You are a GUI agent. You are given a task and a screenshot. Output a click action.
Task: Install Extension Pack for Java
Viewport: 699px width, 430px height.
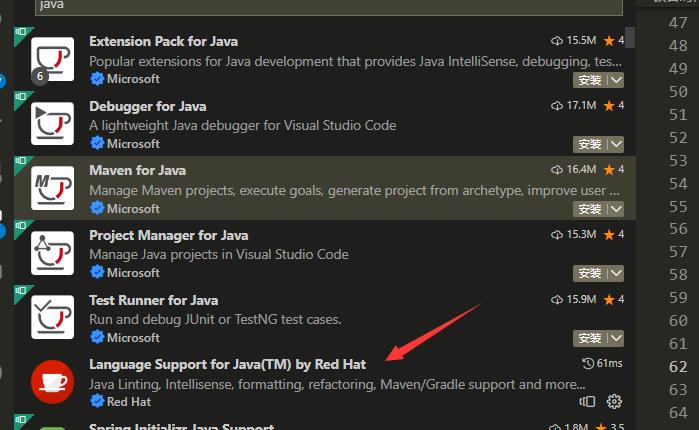click(x=590, y=80)
